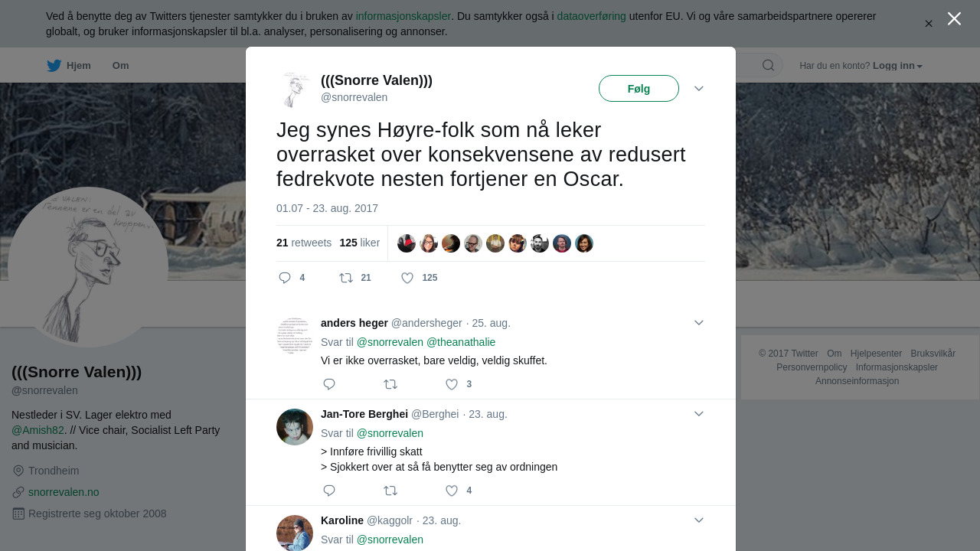Dismiss the cookie notice banner
Viewport: 980px width, 551px height.
tap(929, 24)
